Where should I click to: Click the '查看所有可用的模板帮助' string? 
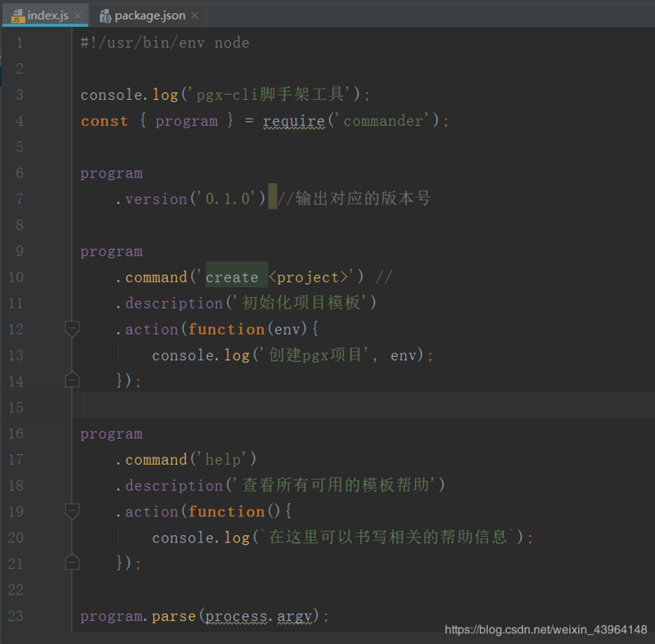336,485
